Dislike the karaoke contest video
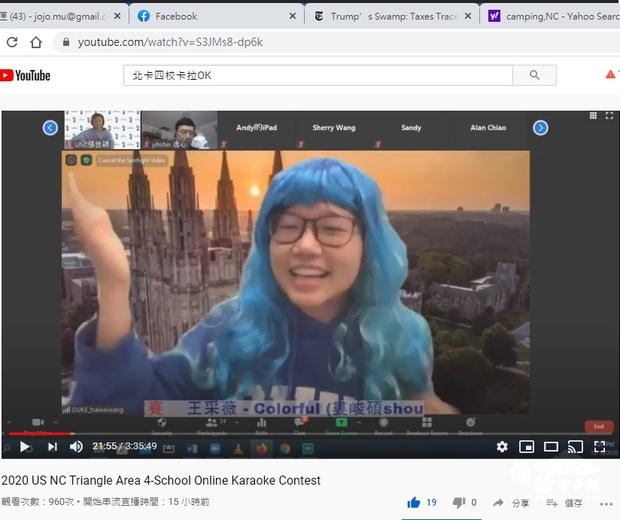The width and height of the screenshot is (620, 520). pyautogui.click(x=459, y=502)
